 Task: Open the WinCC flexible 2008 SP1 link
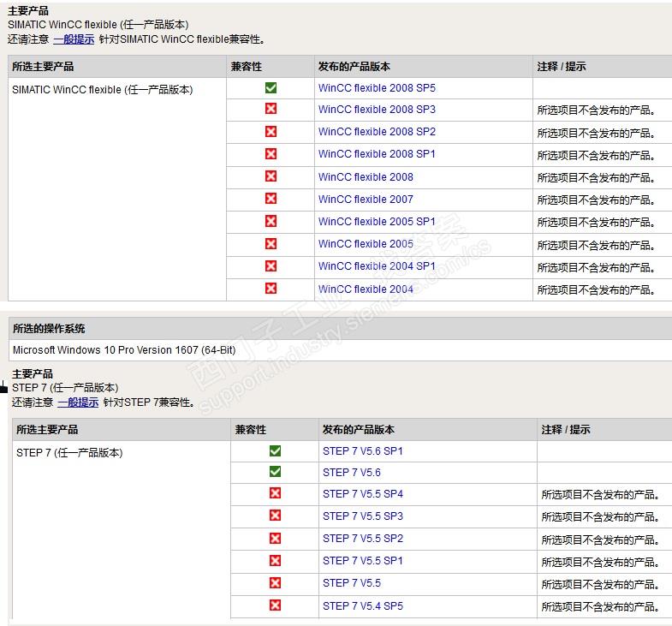[x=377, y=154]
